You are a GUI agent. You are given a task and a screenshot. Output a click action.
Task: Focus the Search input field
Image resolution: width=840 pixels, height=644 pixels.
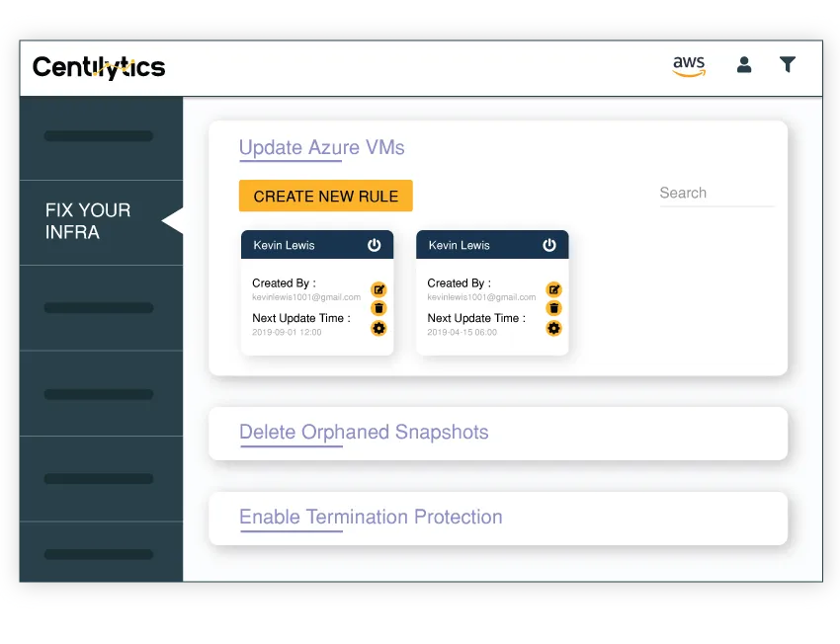point(716,194)
